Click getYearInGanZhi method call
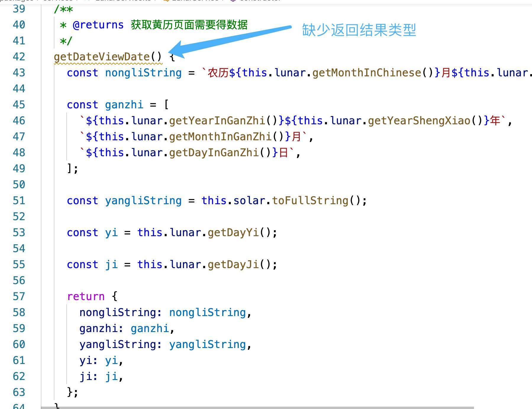Viewport: 532px width, 409px height. (x=217, y=120)
